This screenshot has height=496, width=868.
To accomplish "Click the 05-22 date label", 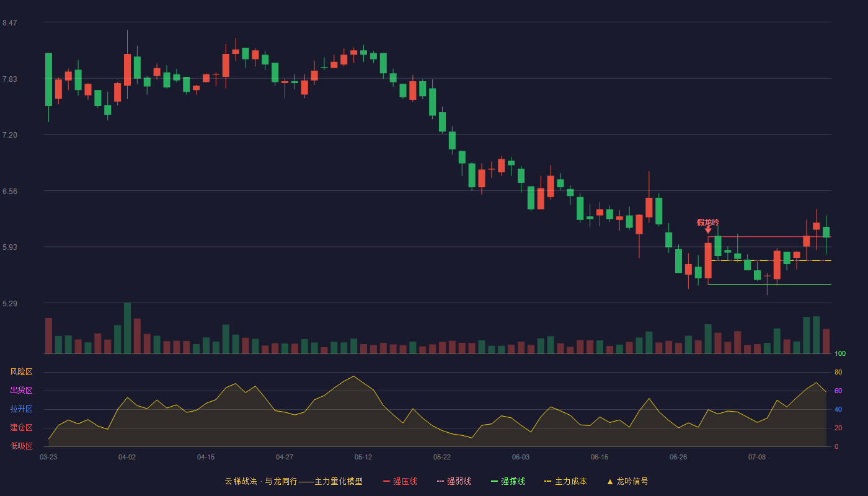I will pyautogui.click(x=442, y=457).
